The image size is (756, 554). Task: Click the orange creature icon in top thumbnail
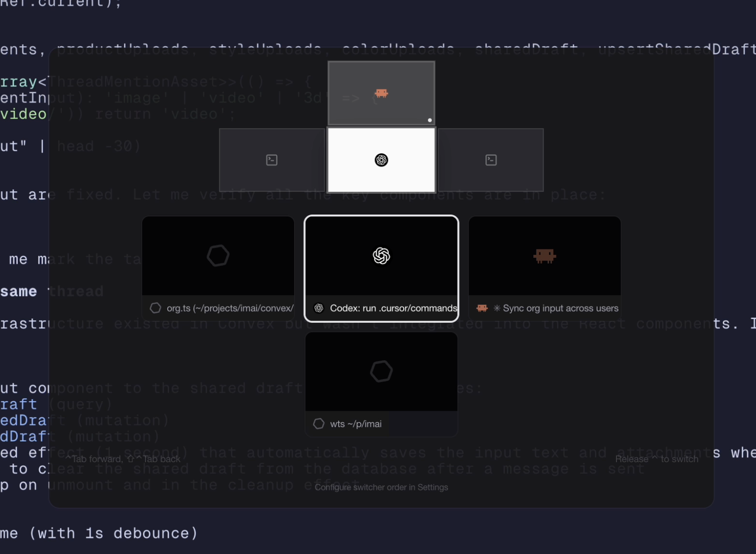381,93
